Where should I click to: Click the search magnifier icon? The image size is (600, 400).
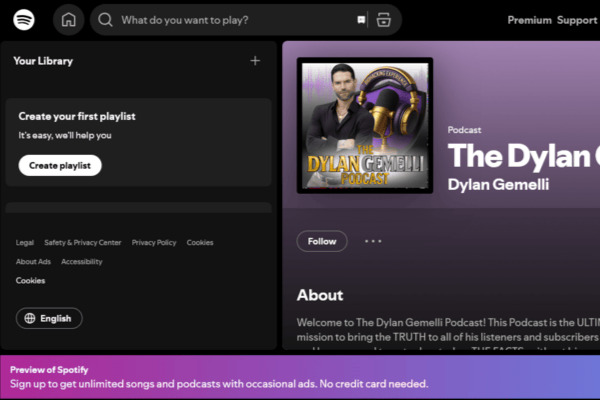click(105, 20)
